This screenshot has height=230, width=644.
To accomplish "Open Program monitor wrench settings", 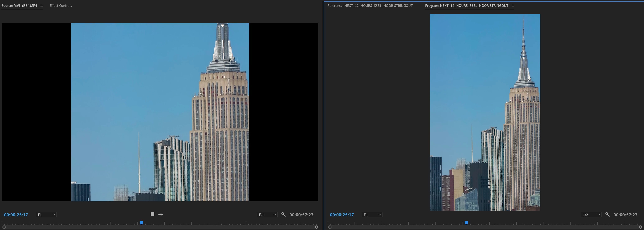I will pos(607,214).
